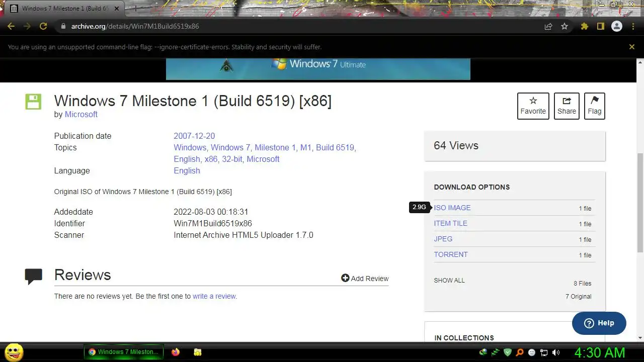
Task: Open the Chrome side panel icon
Action: (x=600, y=26)
